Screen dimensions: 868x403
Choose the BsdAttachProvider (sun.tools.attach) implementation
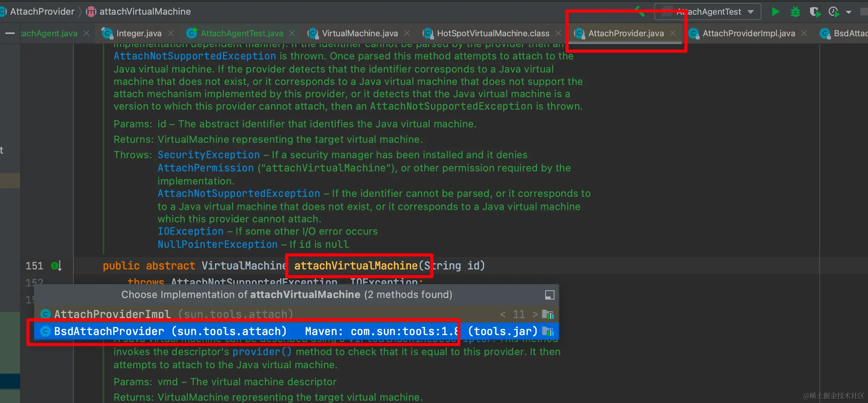click(297, 331)
